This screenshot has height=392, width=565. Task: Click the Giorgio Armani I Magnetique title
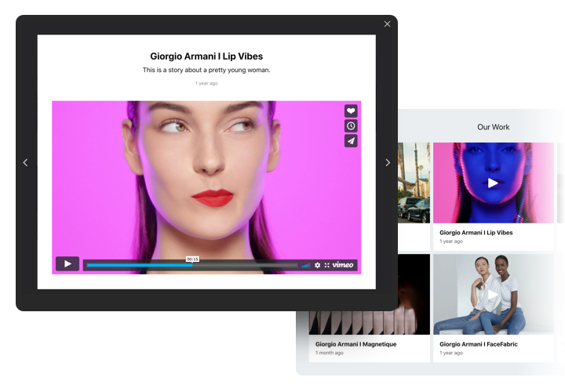(x=355, y=344)
